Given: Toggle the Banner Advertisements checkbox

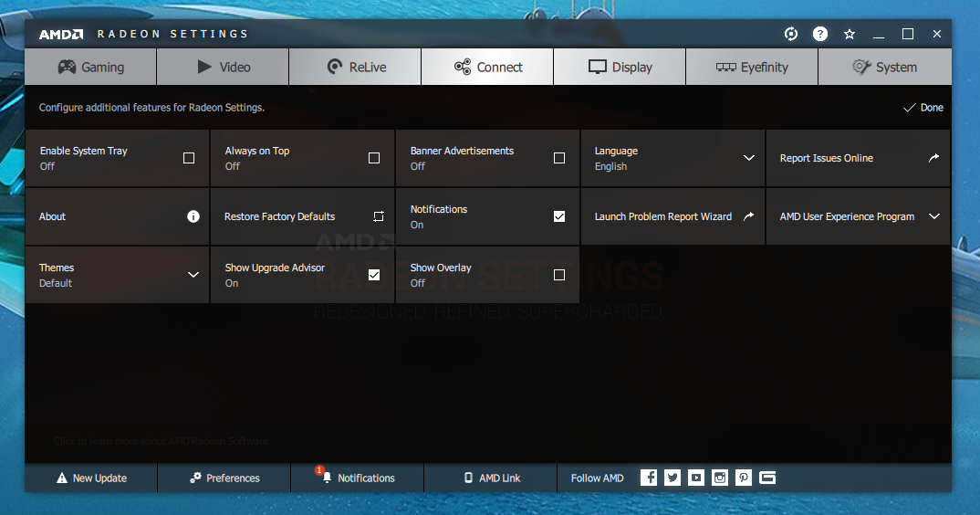Looking at the screenshot, I should [x=559, y=158].
